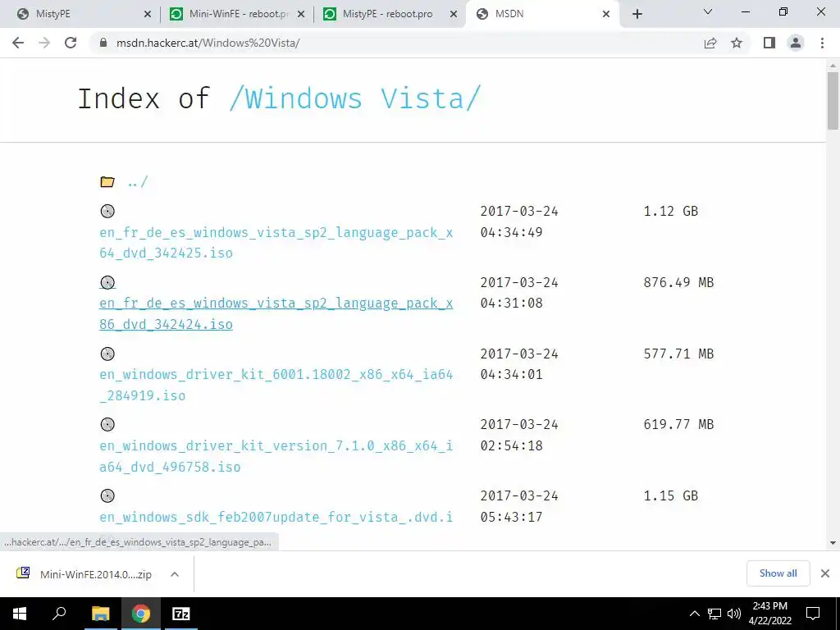Viewport: 840px width, 630px height.
Task: Click the date with time 04:34:49
Action: coord(519,221)
